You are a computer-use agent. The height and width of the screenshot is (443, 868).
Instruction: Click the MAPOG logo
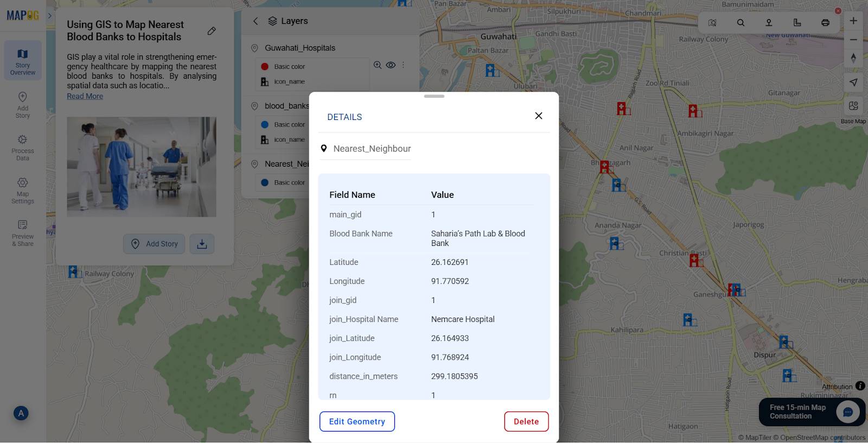click(22, 15)
